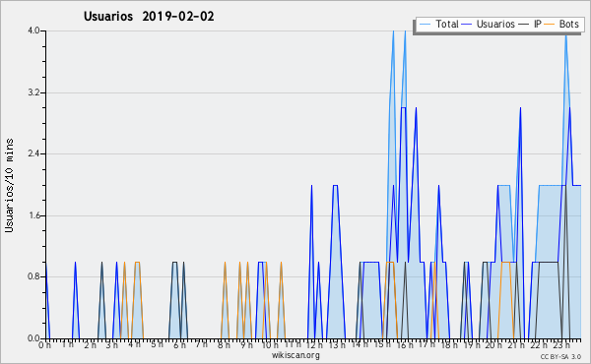Image resolution: width=591 pixels, height=364 pixels.
Task: Click the 11 h x-axis label
Action: (293, 344)
